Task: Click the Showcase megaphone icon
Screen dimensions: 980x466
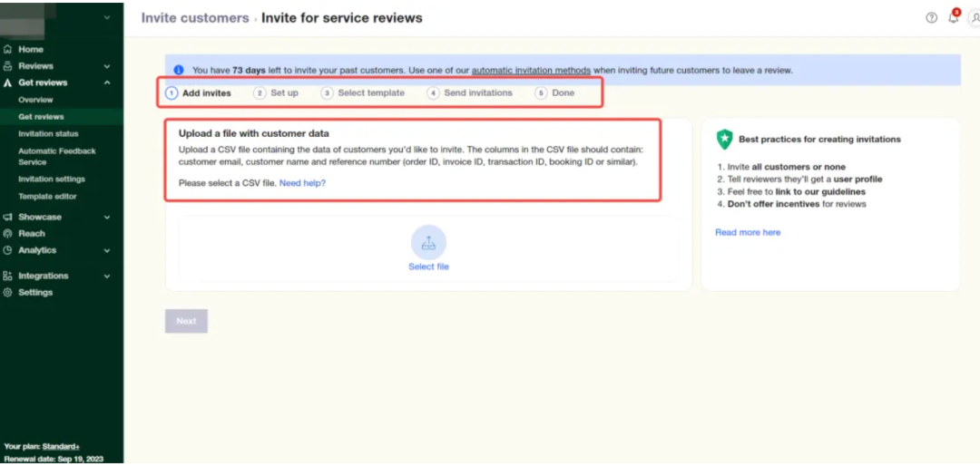Action: pyautogui.click(x=7, y=218)
